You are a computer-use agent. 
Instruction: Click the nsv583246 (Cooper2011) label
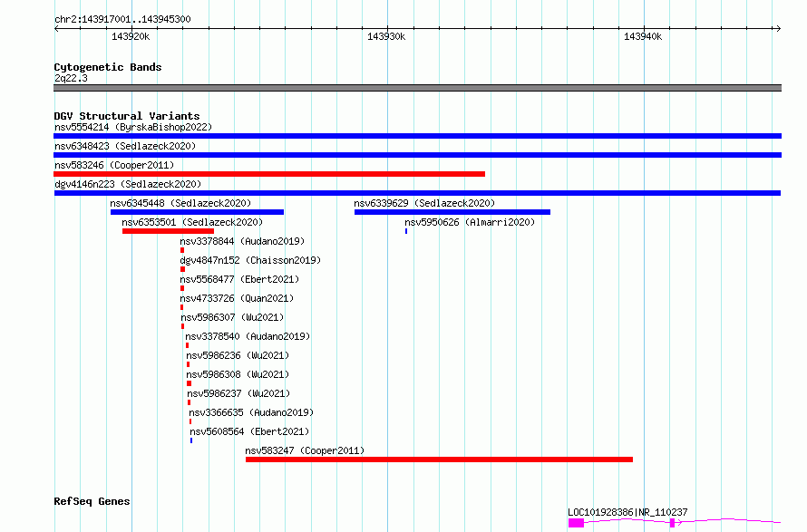(x=114, y=165)
